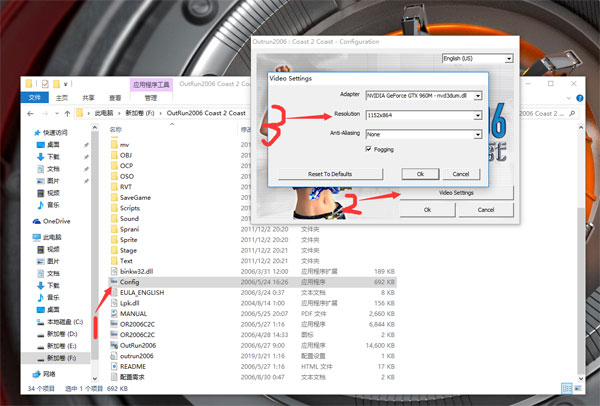The image size is (600, 406).
Task: Go forward in Explorer navigation
Action: coord(45,114)
